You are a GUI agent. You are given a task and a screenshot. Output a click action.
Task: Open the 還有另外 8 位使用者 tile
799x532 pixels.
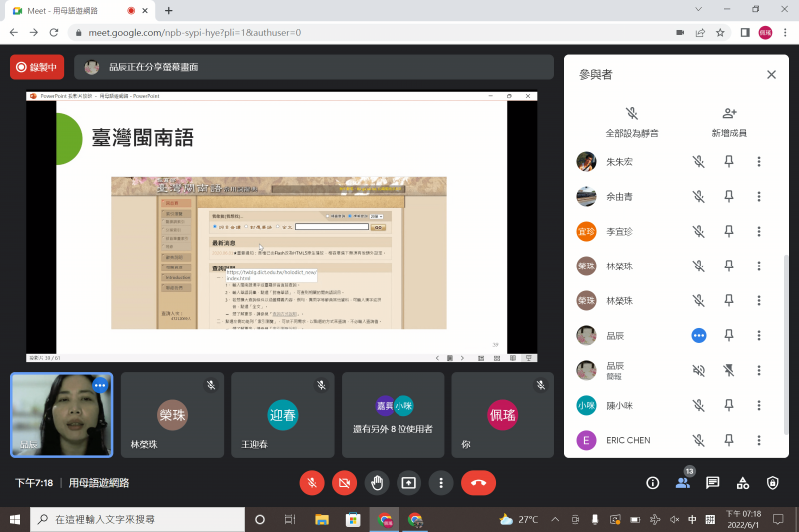(x=393, y=415)
